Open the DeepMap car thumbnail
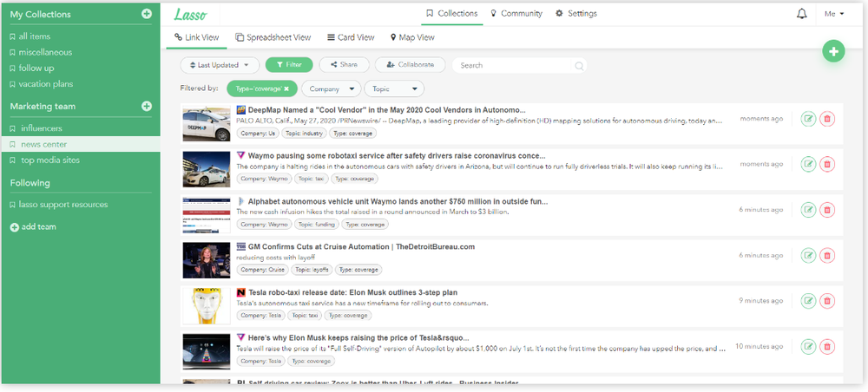 click(x=207, y=124)
